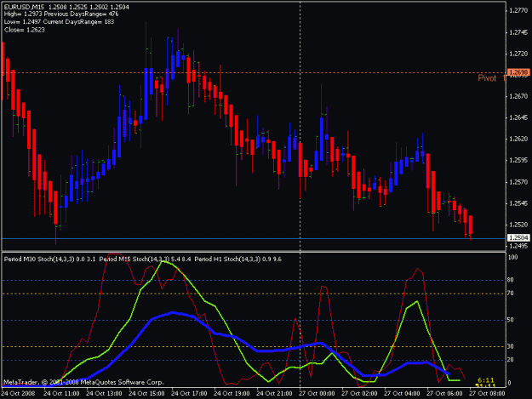
Task: Click 1.2495 on the price axis
Action: coord(518,246)
